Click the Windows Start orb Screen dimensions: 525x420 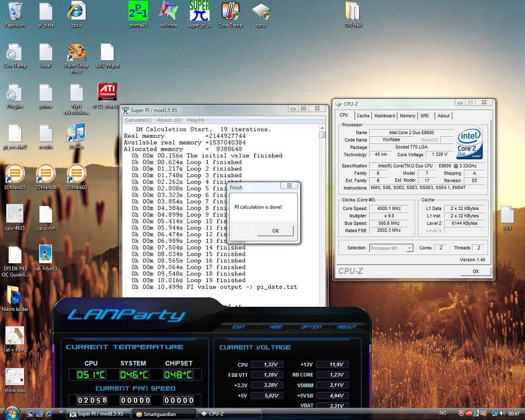[12, 413]
